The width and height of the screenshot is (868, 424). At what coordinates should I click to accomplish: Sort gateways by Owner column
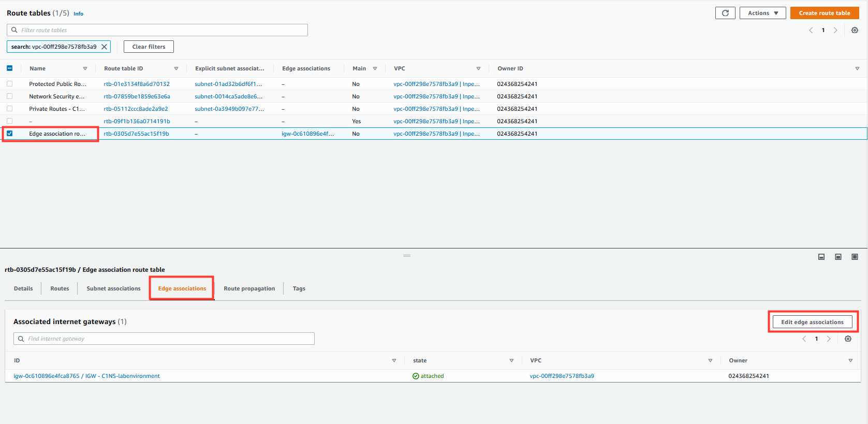[850, 360]
